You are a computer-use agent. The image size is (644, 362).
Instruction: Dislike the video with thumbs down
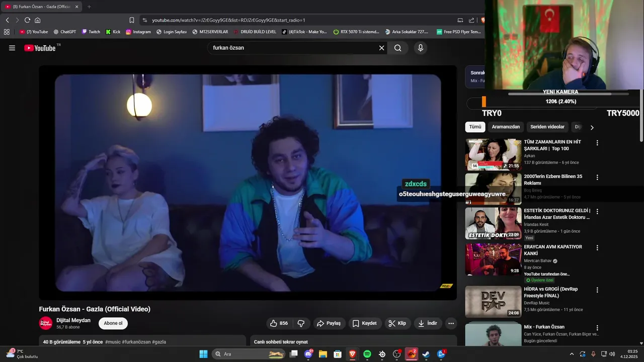pos(301,323)
